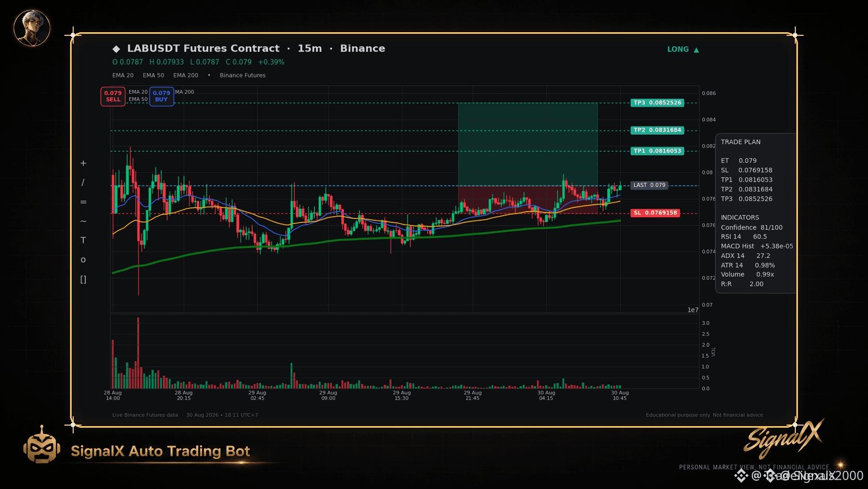This screenshot has width=868, height=489.
Task: Click the diamond icon before LABUSDT title
Action: [x=116, y=49]
